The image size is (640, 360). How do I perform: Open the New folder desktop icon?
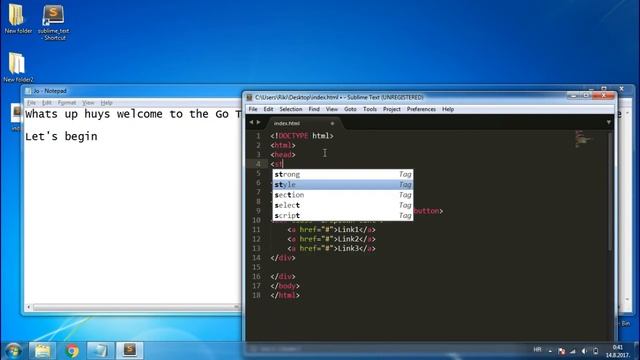point(17,18)
